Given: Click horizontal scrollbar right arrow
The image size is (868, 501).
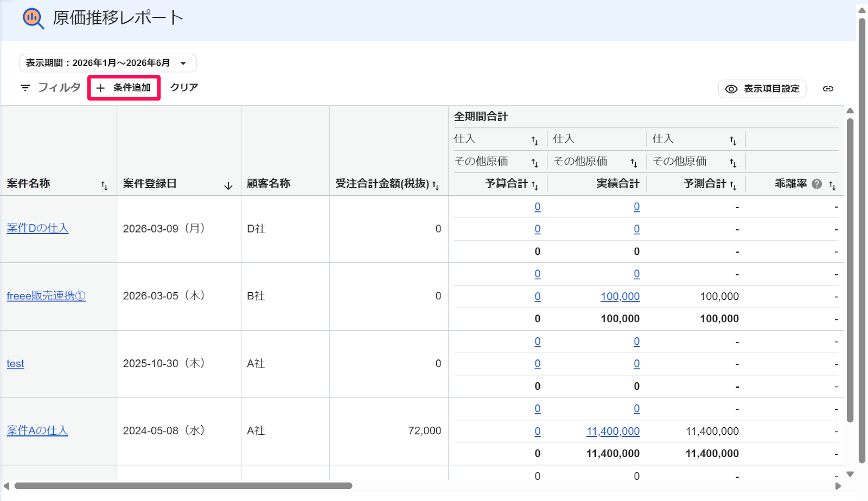Looking at the screenshot, I should [838, 486].
